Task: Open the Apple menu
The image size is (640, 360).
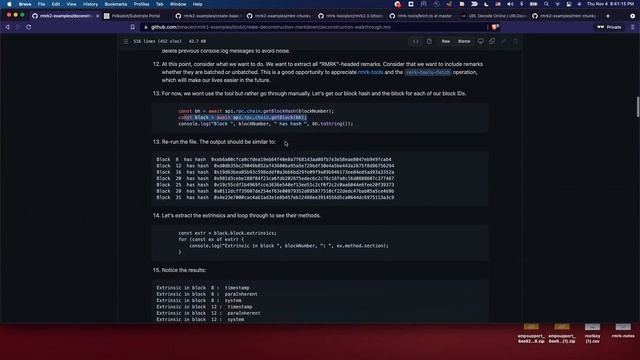Action: [x=9, y=4]
